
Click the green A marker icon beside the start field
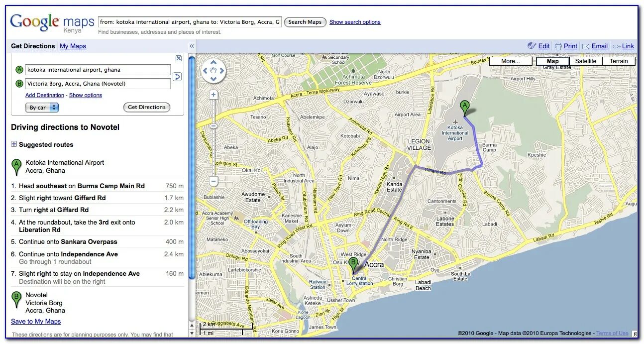(x=19, y=70)
